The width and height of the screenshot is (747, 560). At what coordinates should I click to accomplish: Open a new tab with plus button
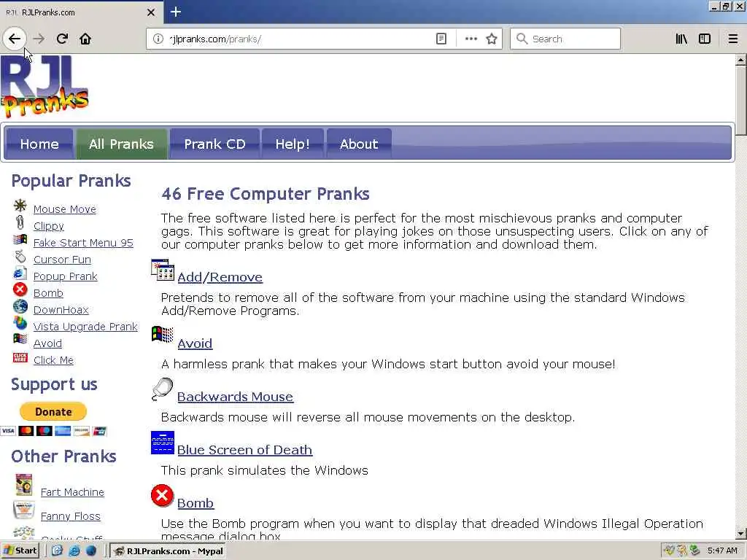[x=176, y=12]
